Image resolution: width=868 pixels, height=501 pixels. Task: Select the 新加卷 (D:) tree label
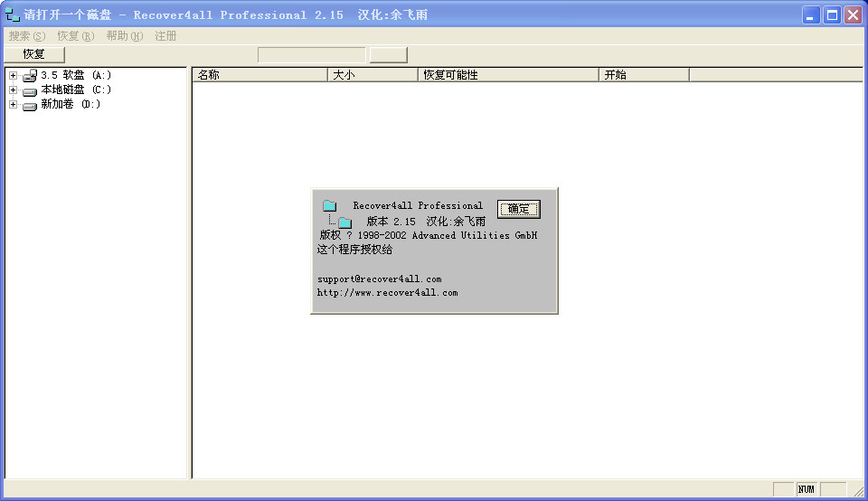click(71, 104)
